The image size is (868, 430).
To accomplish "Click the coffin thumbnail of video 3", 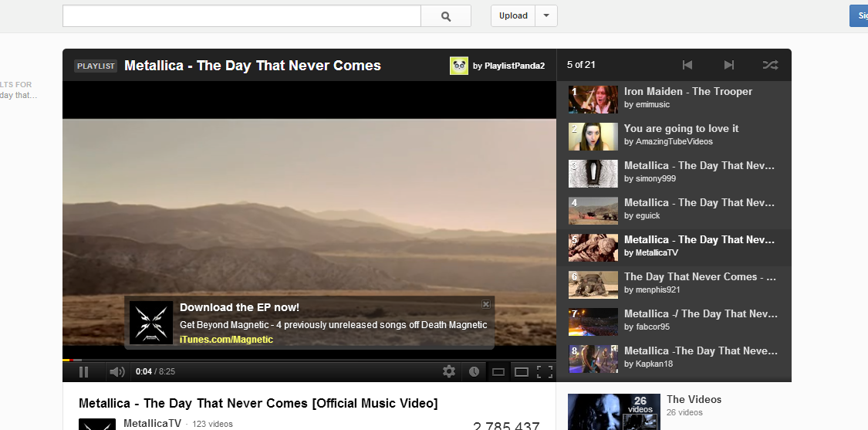I will point(593,174).
